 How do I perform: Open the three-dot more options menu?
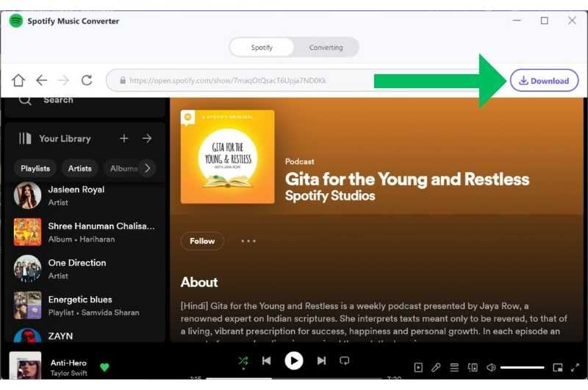coord(248,241)
